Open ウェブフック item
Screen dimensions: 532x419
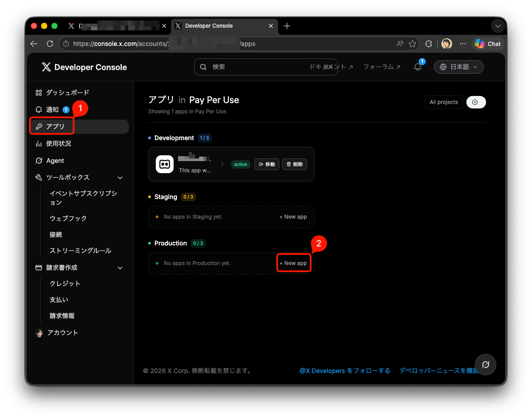tap(68, 218)
